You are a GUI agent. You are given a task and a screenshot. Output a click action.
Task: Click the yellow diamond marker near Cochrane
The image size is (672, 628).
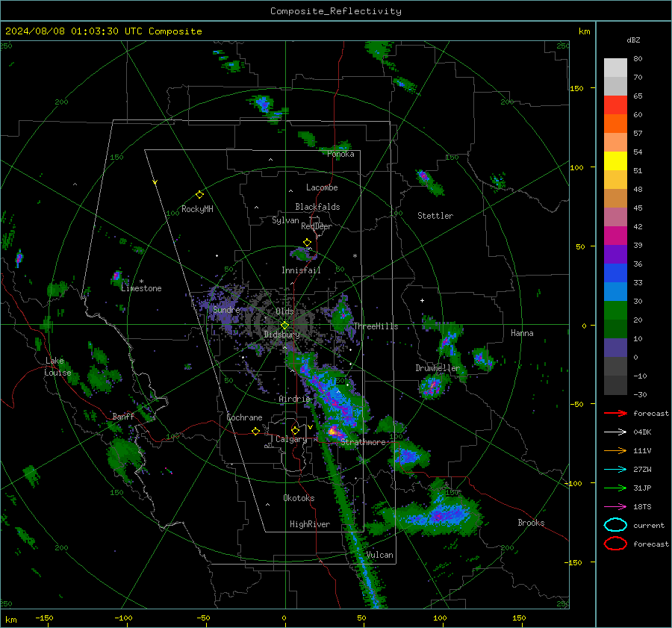(255, 432)
